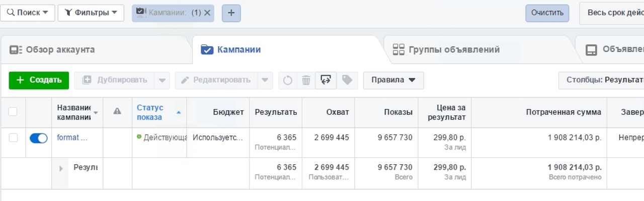Switch to Обзор аккаунта tab
The image size is (644, 201).
[52, 50]
